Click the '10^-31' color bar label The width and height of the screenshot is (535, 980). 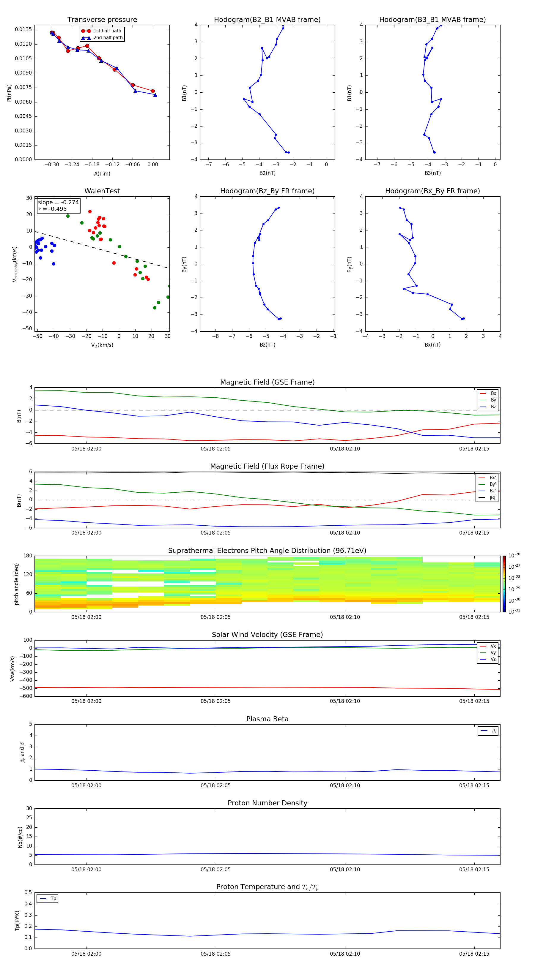pos(514,611)
